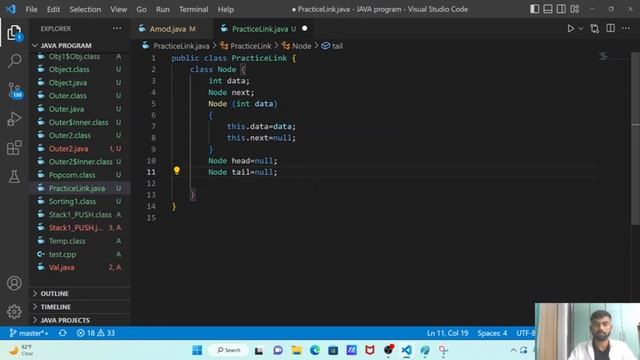This screenshot has width=640, height=360.
Task: Open the Go menu
Action: (x=141, y=9)
